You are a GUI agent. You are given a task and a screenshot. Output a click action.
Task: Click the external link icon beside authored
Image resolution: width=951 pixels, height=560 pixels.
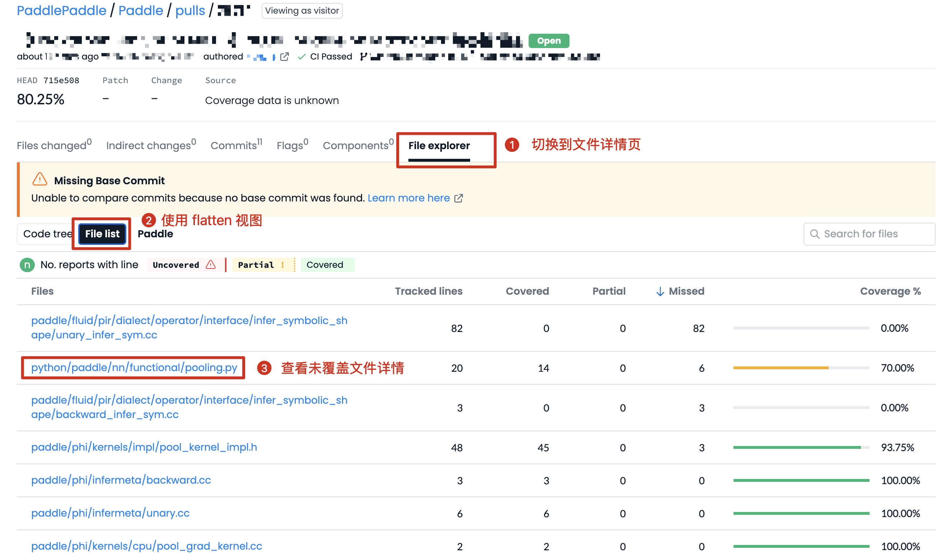tap(284, 57)
